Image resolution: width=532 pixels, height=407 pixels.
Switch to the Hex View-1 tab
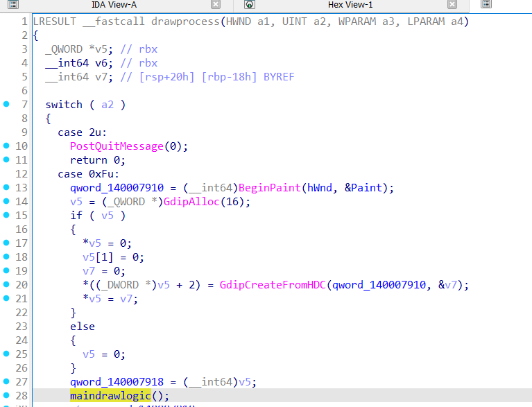(350, 5)
